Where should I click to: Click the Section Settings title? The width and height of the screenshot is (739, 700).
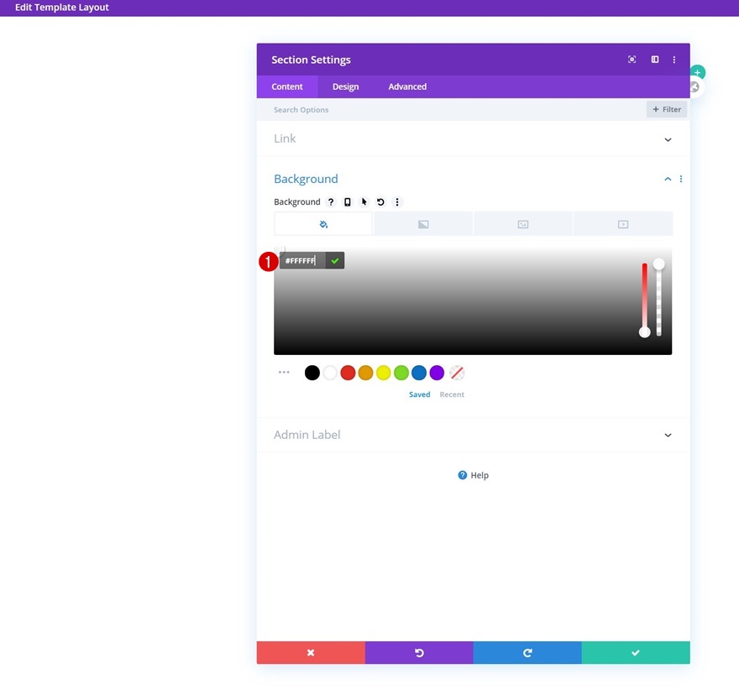click(311, 60)
